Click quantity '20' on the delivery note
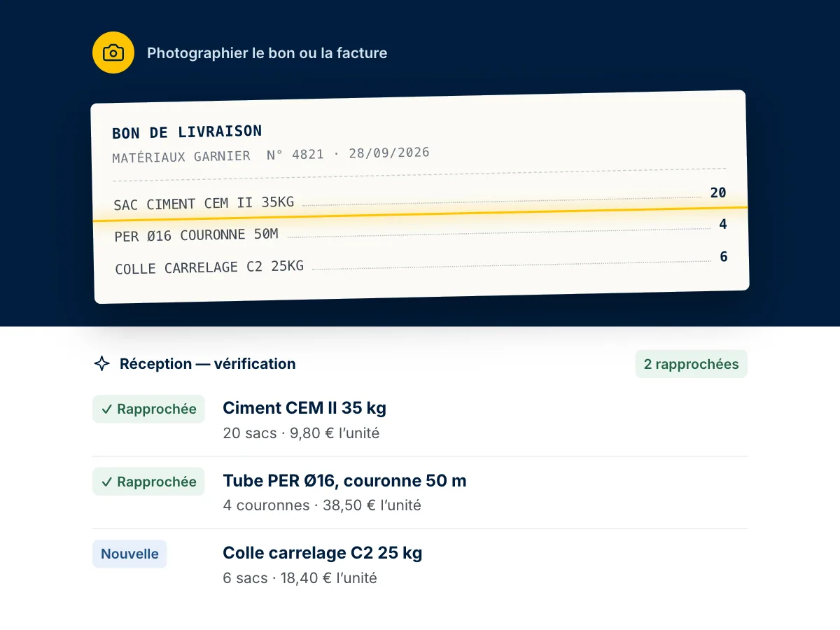This screenshot has width=840, height=630. (718, 192)
